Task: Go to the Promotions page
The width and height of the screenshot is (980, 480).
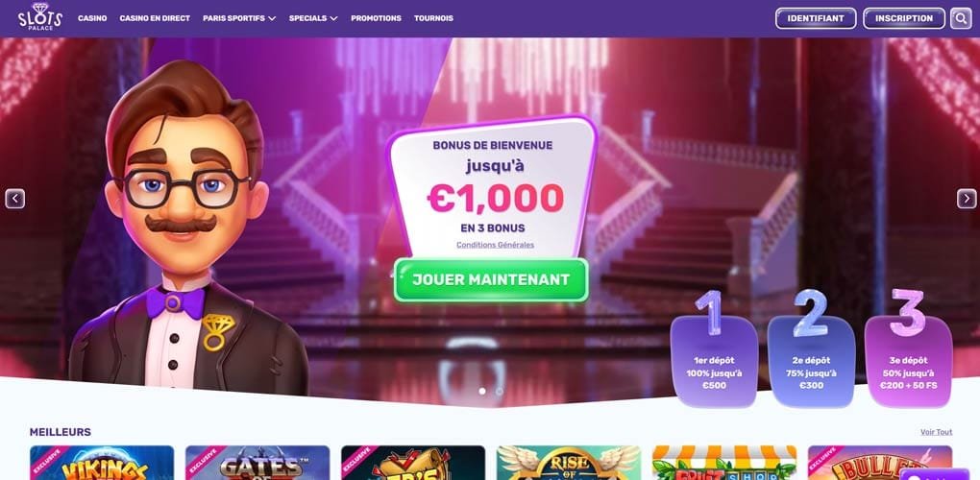Action: click(x=377, y=18)
